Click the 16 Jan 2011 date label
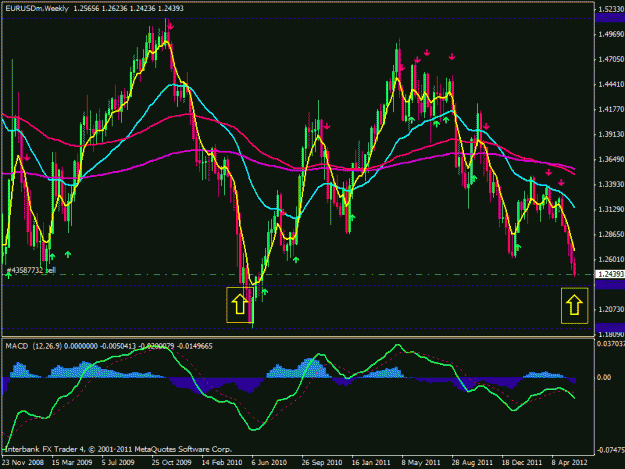Image resolution: width=625 pixels, height=469 pixels. pyautogui.click(x=371, y=463)
